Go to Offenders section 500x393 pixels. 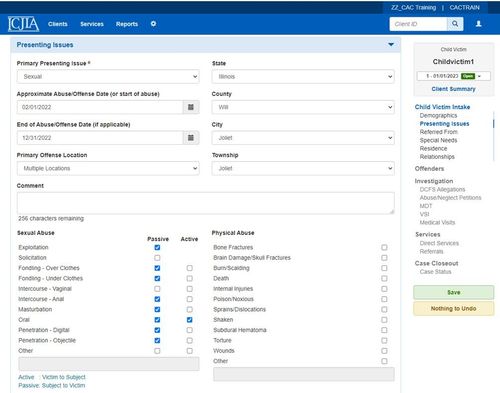(x=429, y=169)
